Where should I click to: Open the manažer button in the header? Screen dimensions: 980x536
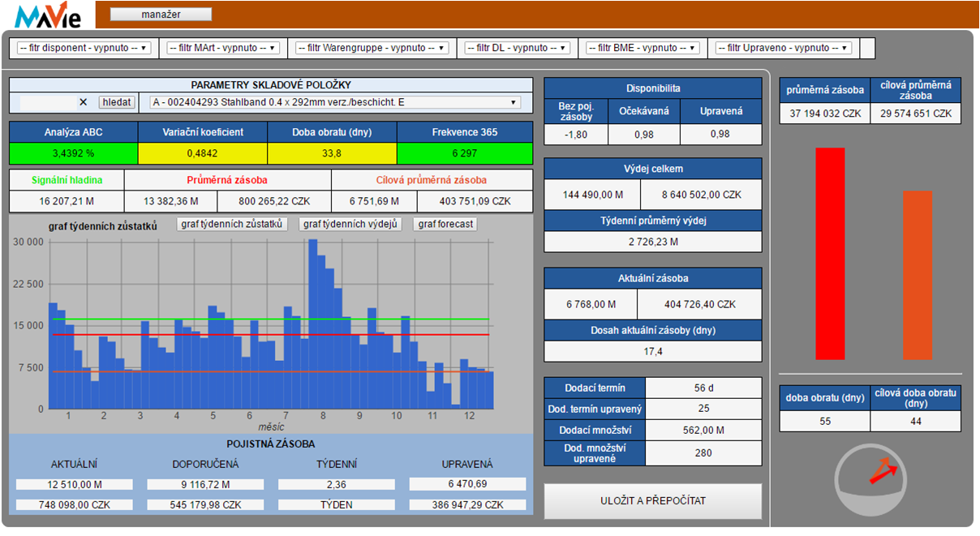(x=161, y=15)
